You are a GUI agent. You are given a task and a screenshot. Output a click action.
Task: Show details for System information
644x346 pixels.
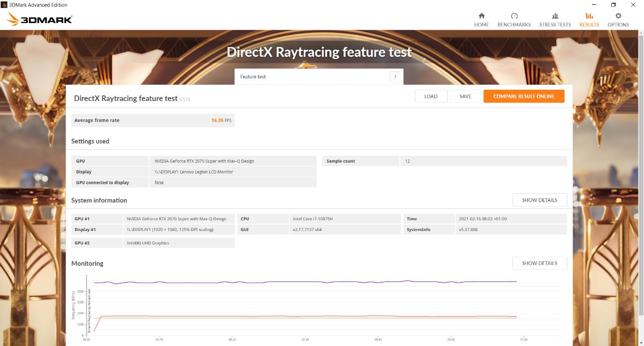[x=539, y=200]
